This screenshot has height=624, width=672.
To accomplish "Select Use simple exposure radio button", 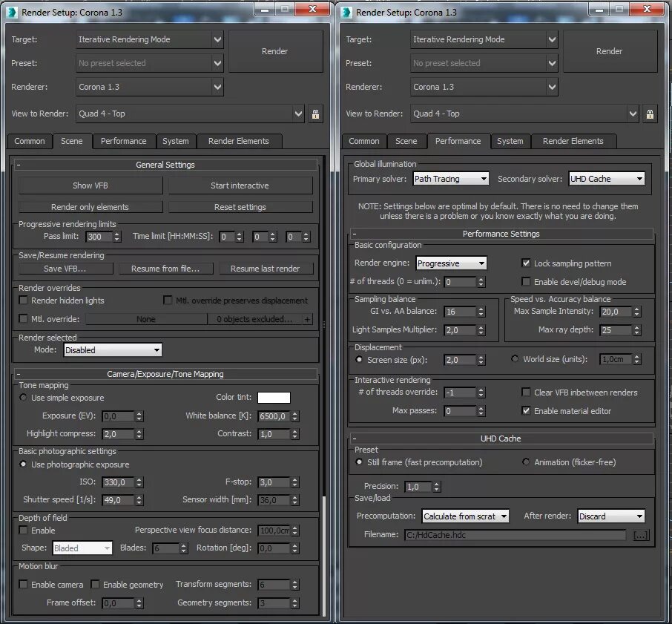I will click(x=23, y=398).
